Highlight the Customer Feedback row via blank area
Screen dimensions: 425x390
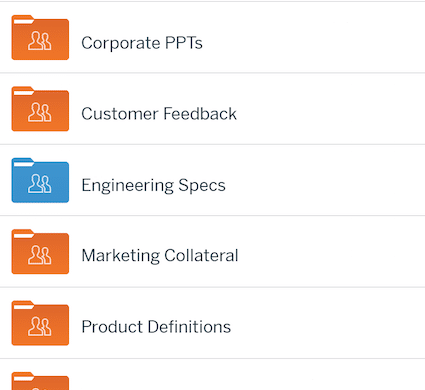[330, 109]
